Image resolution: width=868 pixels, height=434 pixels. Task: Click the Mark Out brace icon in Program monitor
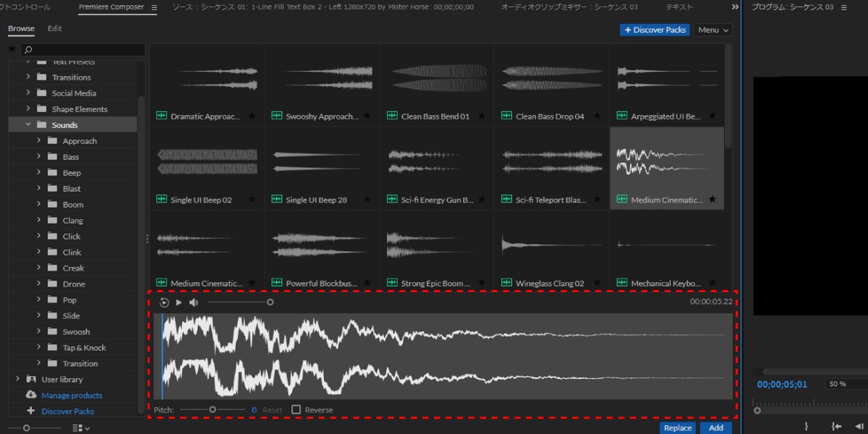tap(807, 427)
